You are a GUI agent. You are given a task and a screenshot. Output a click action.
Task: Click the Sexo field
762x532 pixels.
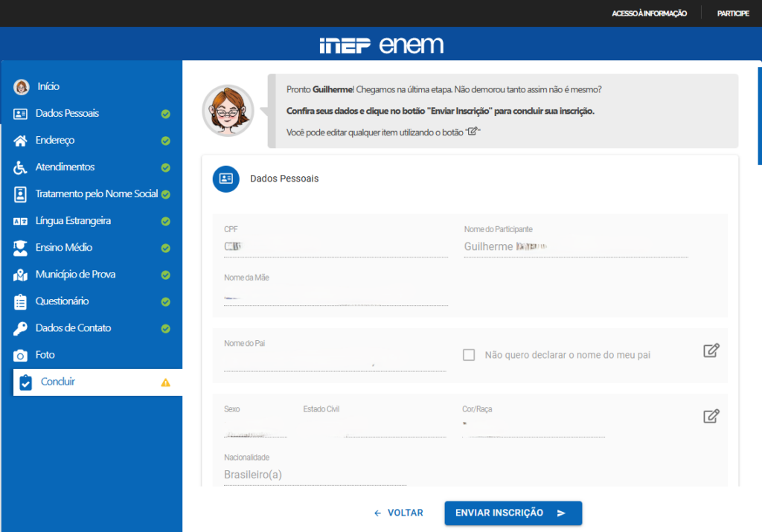click(256, 429)
